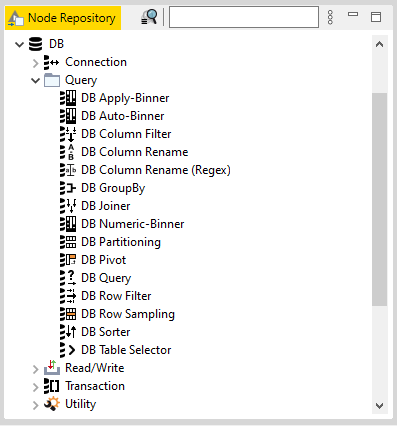Click the DB Sorter node icon
This screenshot has height=426, width=397.
pos(68,332)
